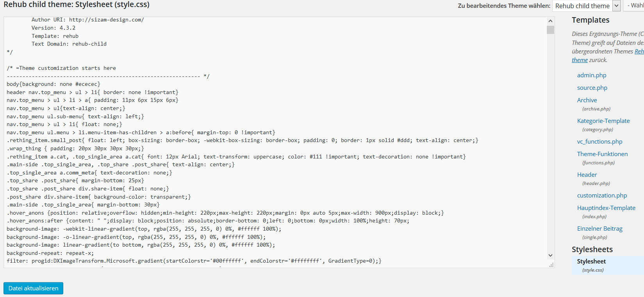644x297 pixels.
Task: Open the source.php template file
Action: point(592,88)
